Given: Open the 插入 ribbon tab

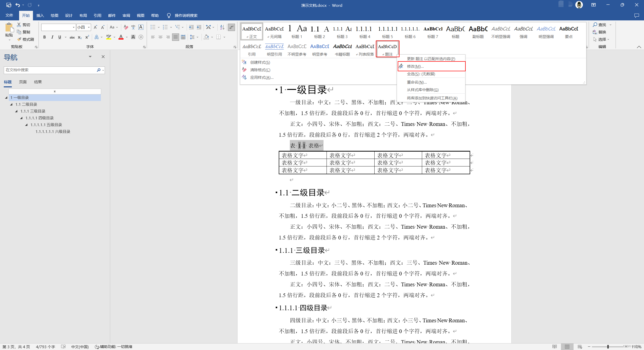Looking at the screenshot, I should click(x=40, y=15).
